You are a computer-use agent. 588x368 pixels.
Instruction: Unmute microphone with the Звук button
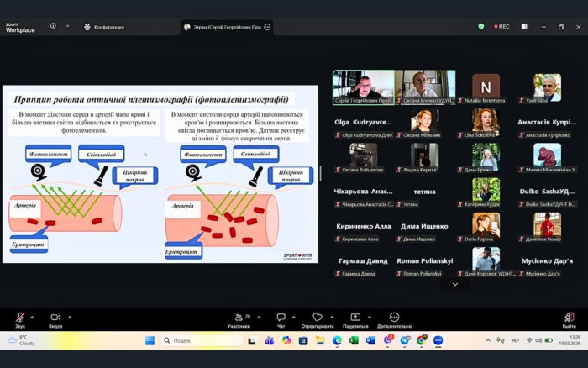pyautogui.click(x=19, y=319)
